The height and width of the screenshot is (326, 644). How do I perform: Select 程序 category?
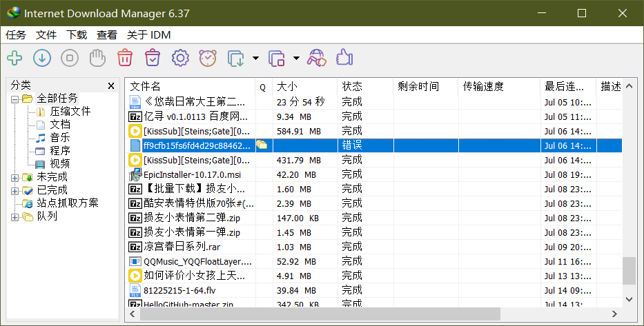60,151
